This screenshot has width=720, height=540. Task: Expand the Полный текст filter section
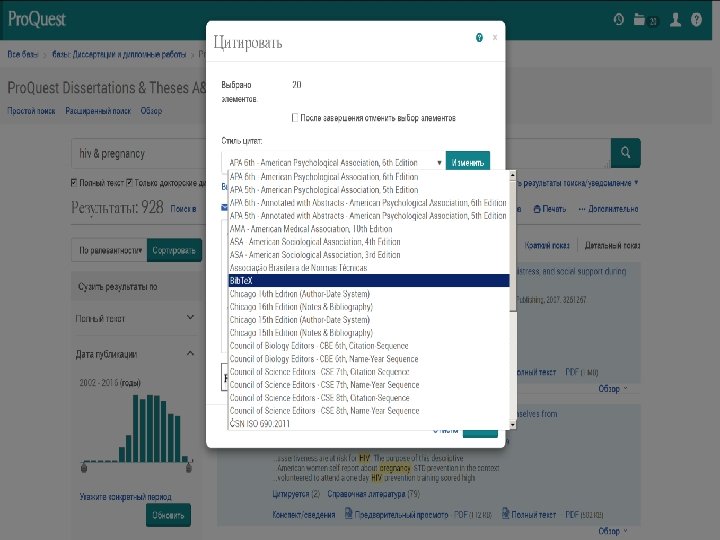click(191, 317)
